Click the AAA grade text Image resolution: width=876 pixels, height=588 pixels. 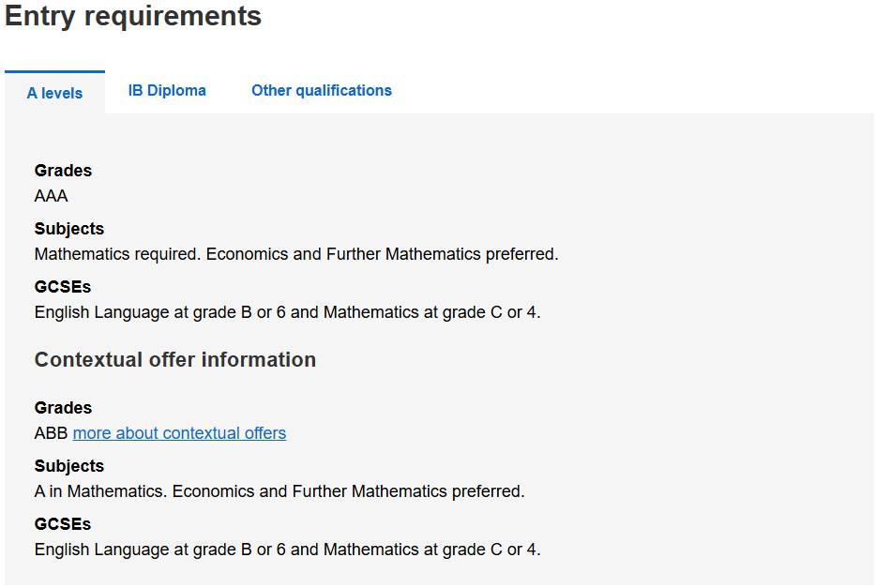pyautogui.click(x=52, y=196)
